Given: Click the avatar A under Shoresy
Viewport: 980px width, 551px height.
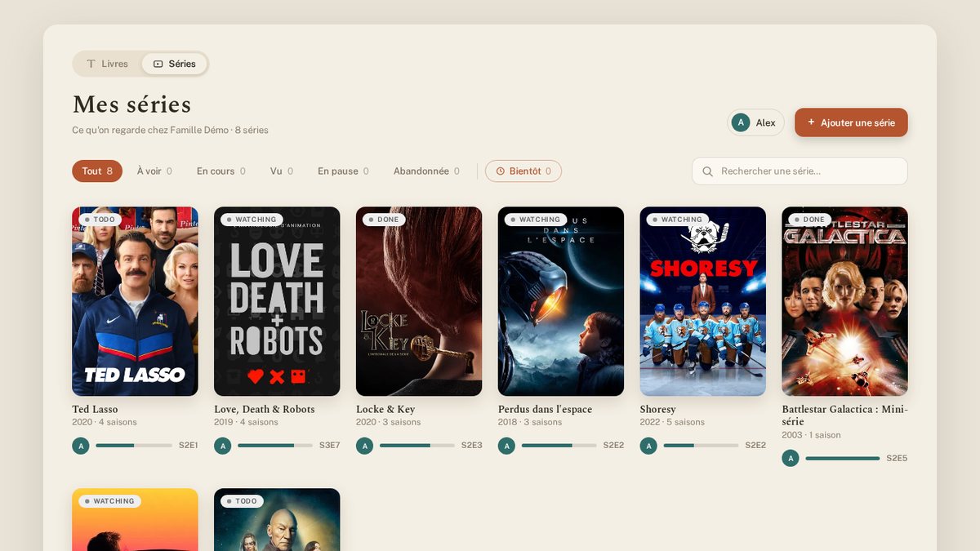Looking at the screenshot, I should pos(649,446).
